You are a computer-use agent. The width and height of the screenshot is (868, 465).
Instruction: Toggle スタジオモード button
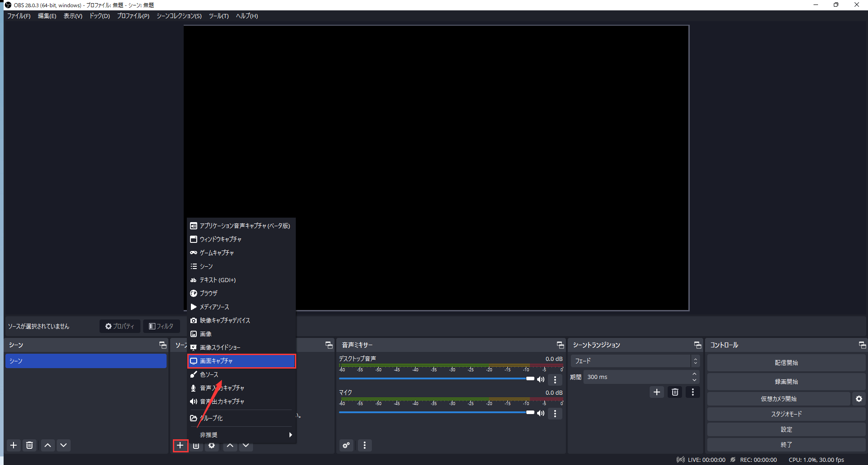786,415
